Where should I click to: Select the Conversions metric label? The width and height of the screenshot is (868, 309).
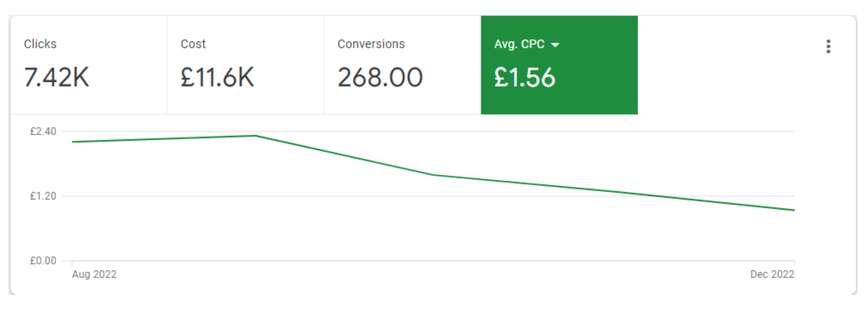[371, 44]
